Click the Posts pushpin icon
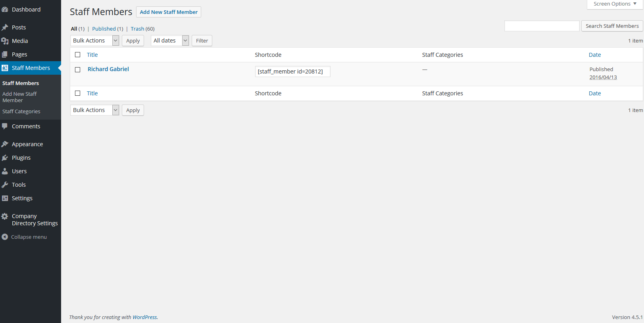 5,27
